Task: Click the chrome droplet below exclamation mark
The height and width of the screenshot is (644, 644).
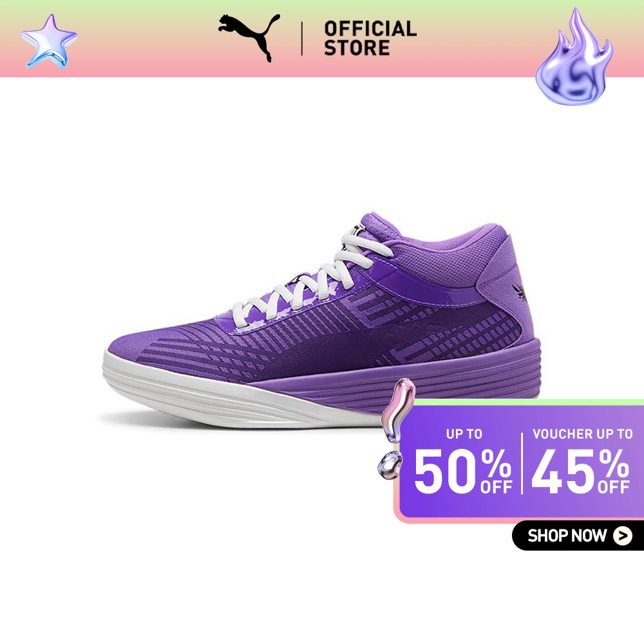Action: pyautogui.click(x=390, y=465)
